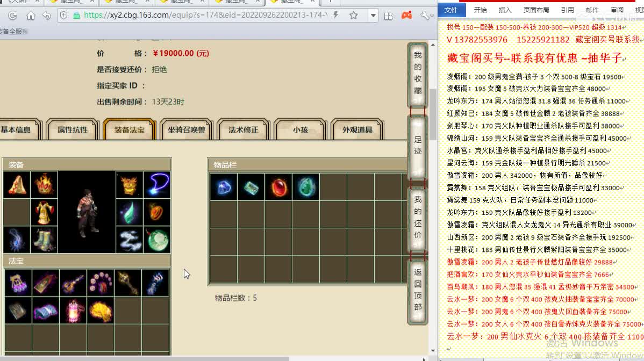Select the green feather equipment icon
Viewport: 644px width, 361px height.
coord(130,212)
